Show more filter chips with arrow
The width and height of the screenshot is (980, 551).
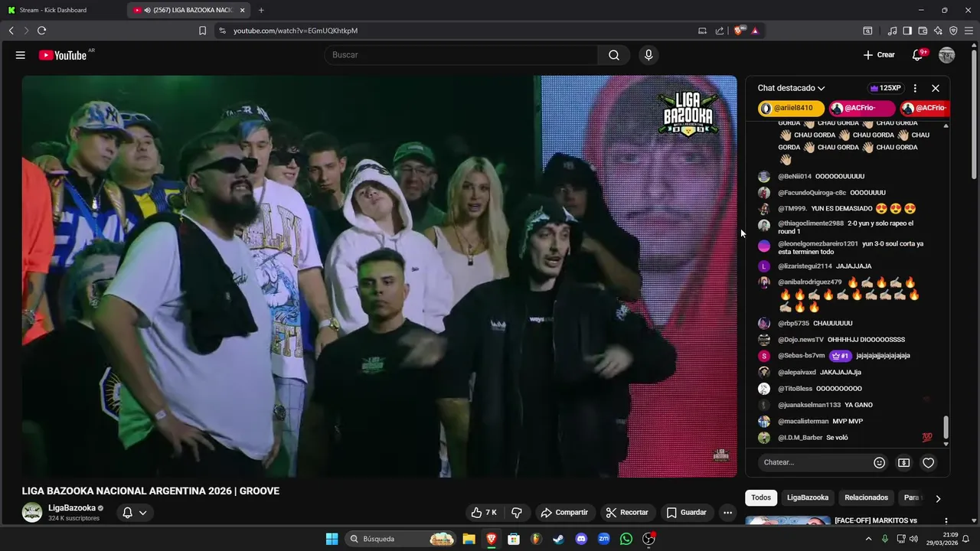click(937, 498)
